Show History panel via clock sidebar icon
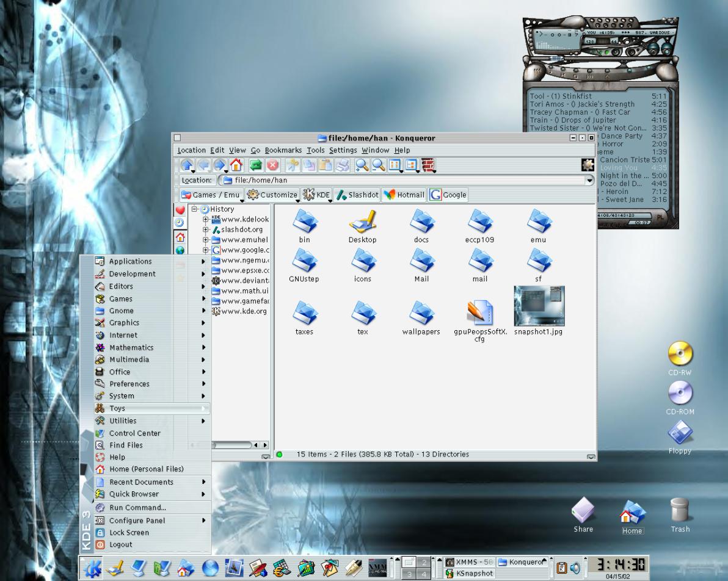The width and height of the screenshot is (728, 581). (180, 223)
